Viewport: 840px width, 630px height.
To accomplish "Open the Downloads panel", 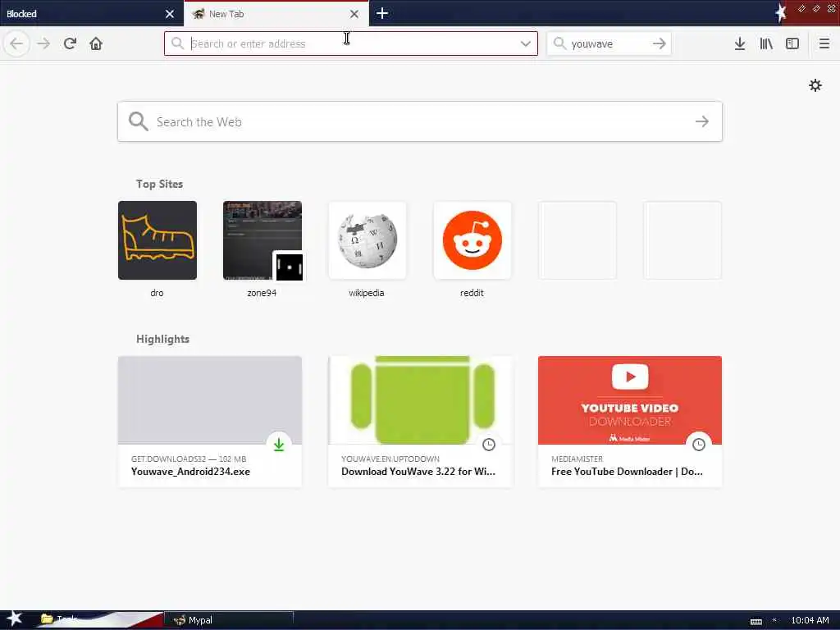I will (x=740, y=43).
